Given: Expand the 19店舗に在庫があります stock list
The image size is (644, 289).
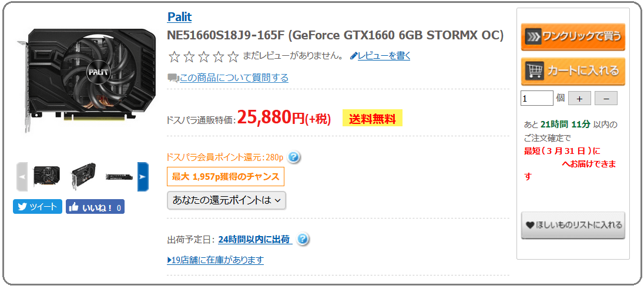Looking at the screenshot, I should point(215,260).
